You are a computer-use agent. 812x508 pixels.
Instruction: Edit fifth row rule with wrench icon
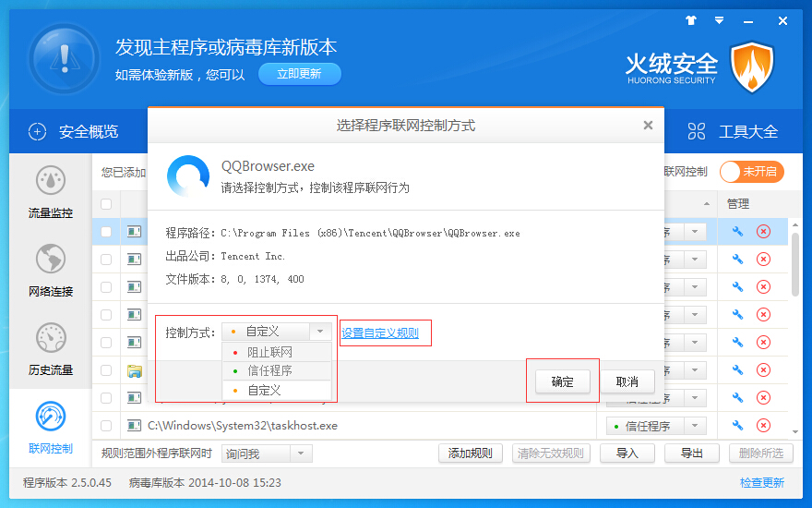[x=737, y=342]
